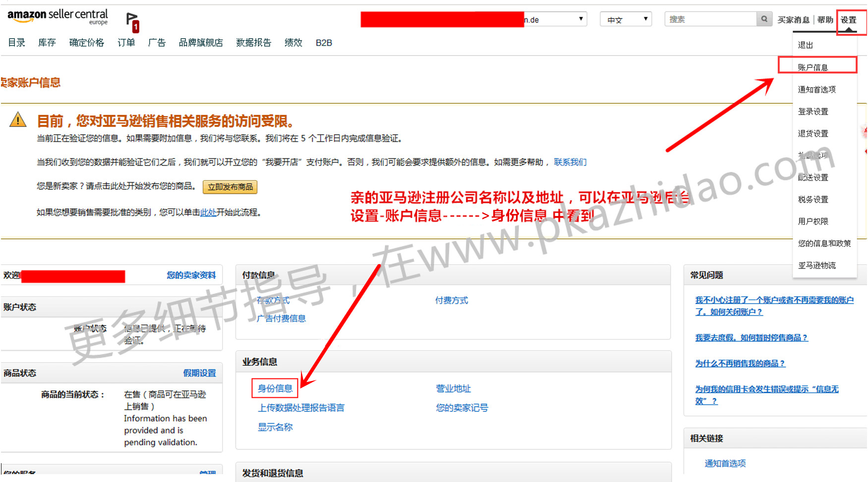Open the 数据报告 menu

[x=254, y=43]
